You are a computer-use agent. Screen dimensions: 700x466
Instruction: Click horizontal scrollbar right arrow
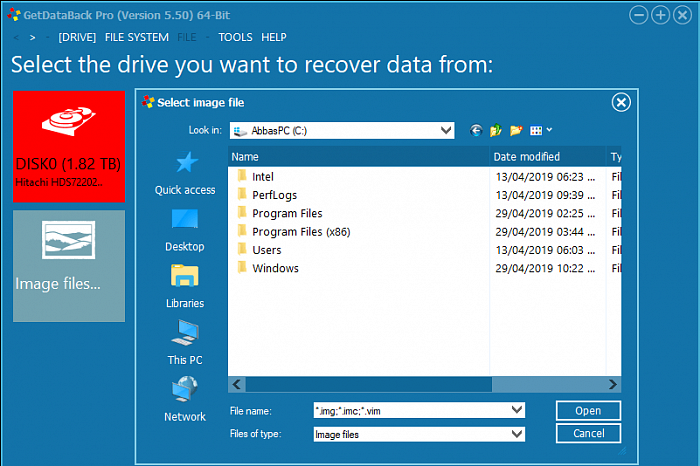point(612,384)
